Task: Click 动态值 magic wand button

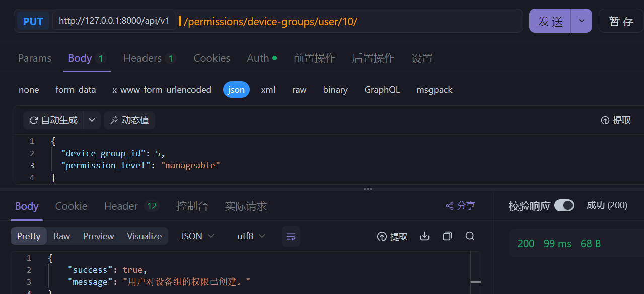Action: tap(129, 120)
